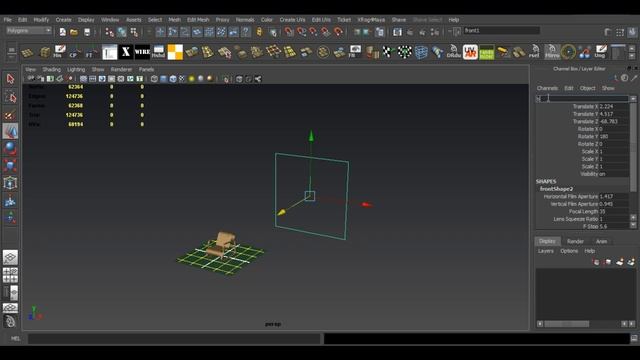Click the MEL command line field
640x360 pixels.
tap(174, 338)
